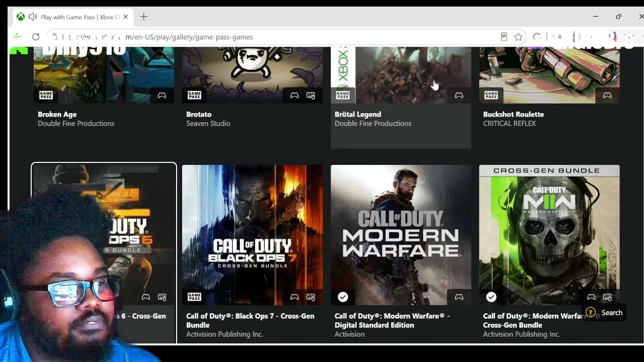Bookmark this page with the star icon
The image size is (644, 362).
tap(518, 37)
